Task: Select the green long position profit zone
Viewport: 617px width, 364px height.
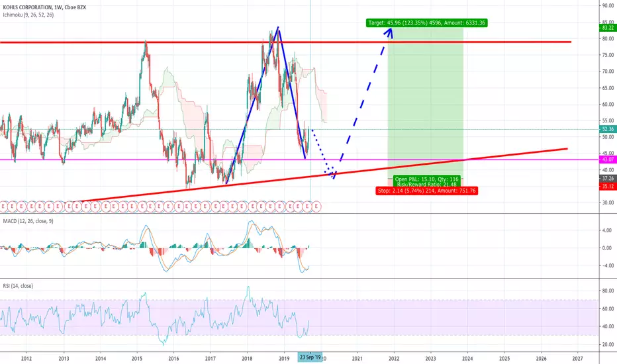Action: click(x=426, y=103)
